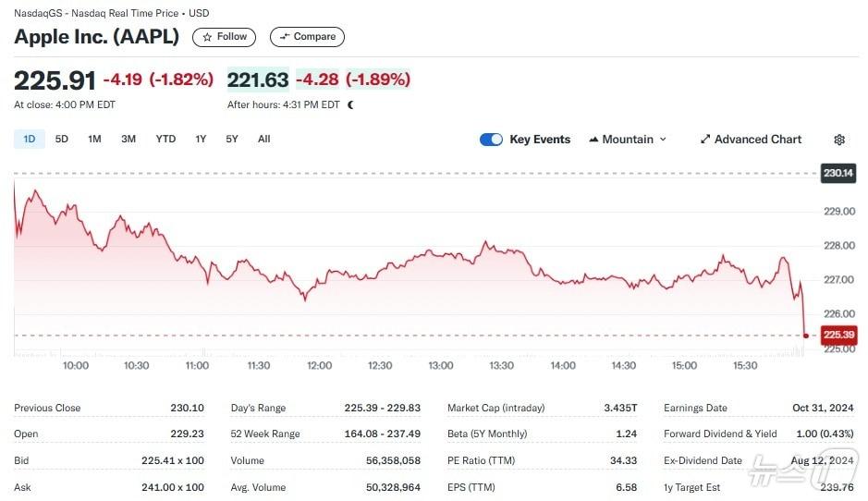Screen dimensions: 868x501
Task: Toggle the Key Events switch
Action: [491, 140]
